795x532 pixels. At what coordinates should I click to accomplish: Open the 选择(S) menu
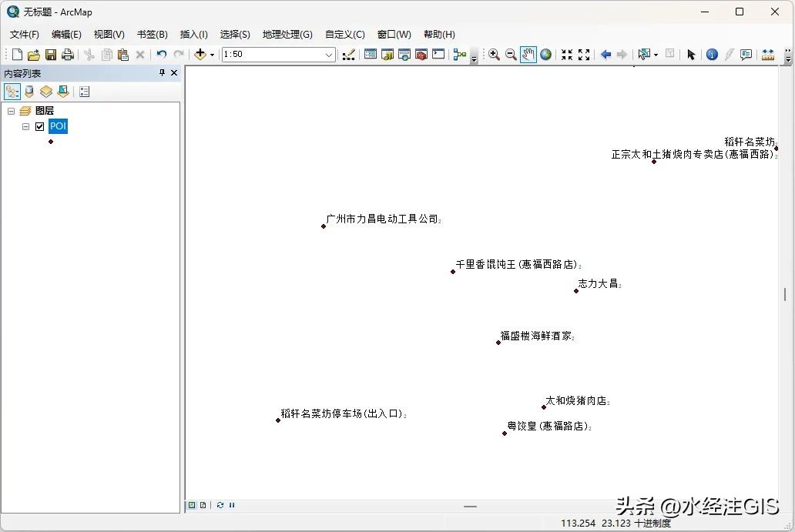(x=234, y=34)
